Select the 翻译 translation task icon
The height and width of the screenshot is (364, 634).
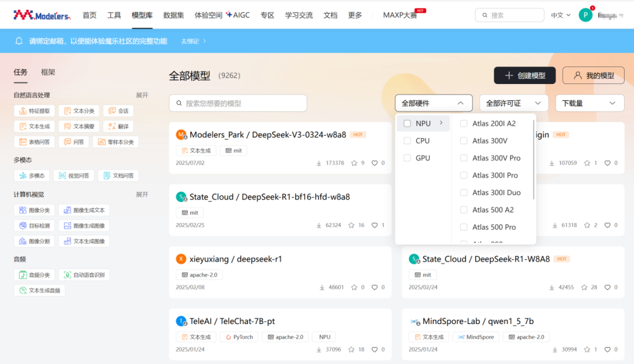click(x=112, y=127)
